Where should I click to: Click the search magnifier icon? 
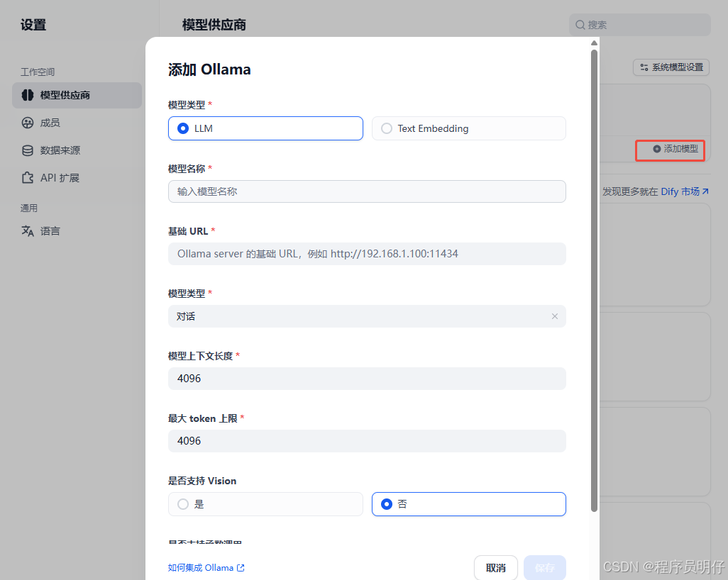click(580, 25)
